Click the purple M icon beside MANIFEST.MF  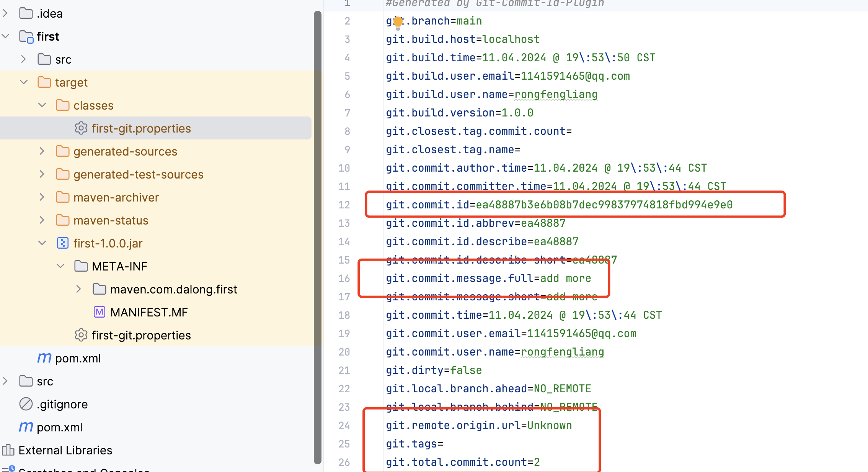[100, 312]
